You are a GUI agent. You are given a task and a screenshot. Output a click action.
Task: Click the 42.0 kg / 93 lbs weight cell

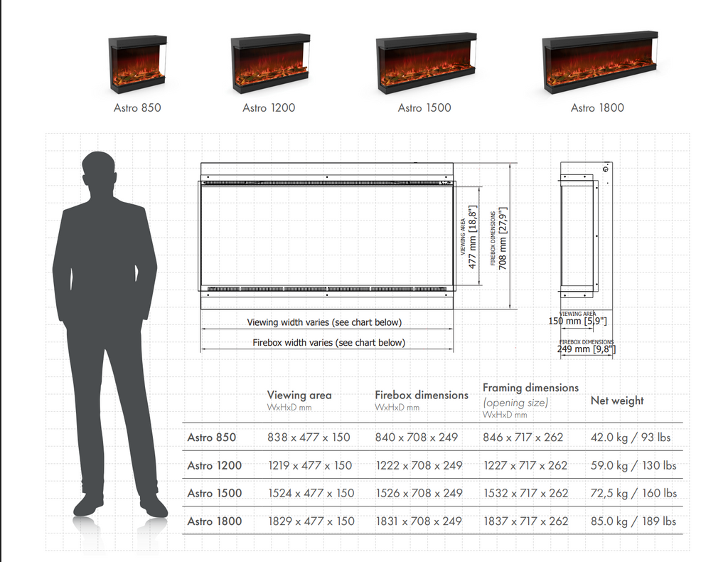click(x=630, y=438)
